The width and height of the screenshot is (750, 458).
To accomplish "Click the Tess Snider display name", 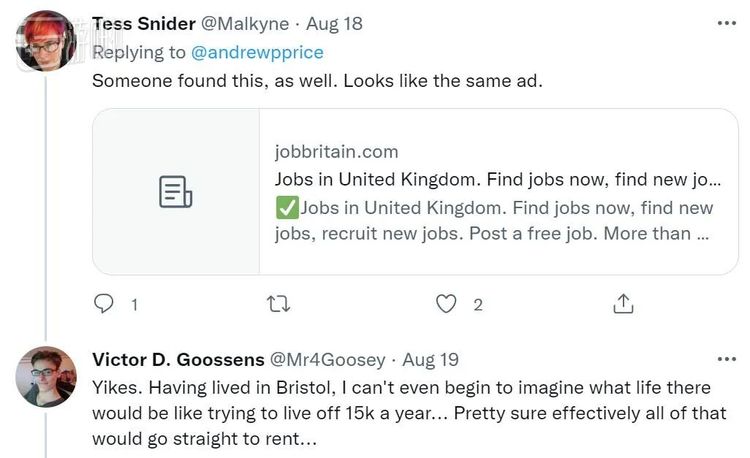I will pyautogui.click(x=142, y=23).
